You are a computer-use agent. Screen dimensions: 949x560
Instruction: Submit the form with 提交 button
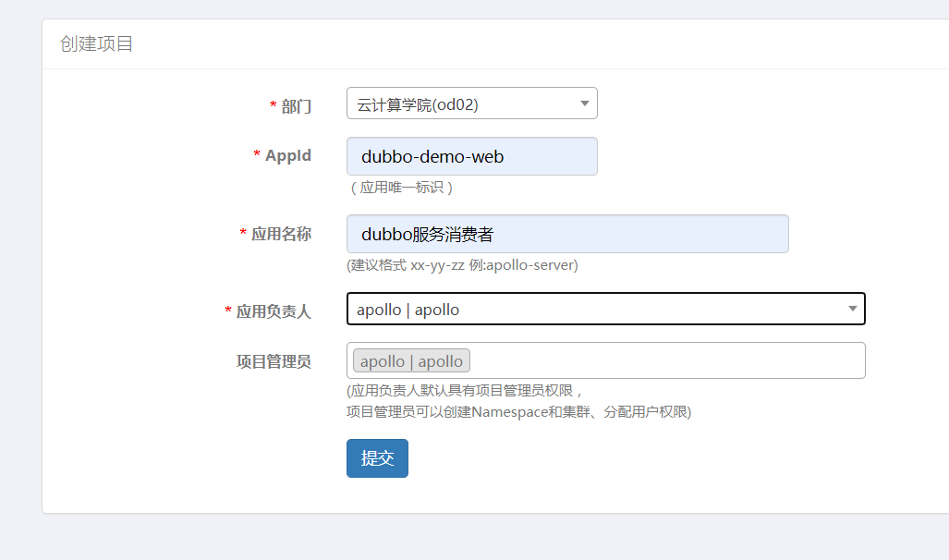(x=377, y=458)
